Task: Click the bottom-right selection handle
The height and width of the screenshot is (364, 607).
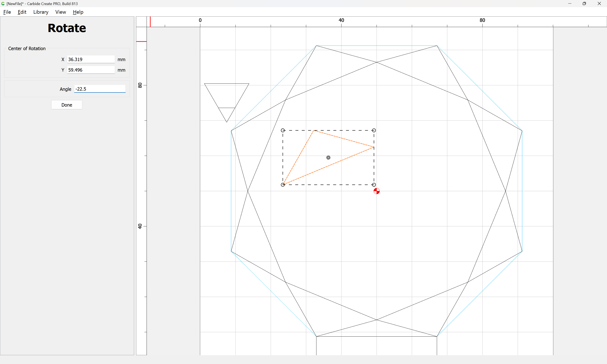Action: [x=374, y=185]
